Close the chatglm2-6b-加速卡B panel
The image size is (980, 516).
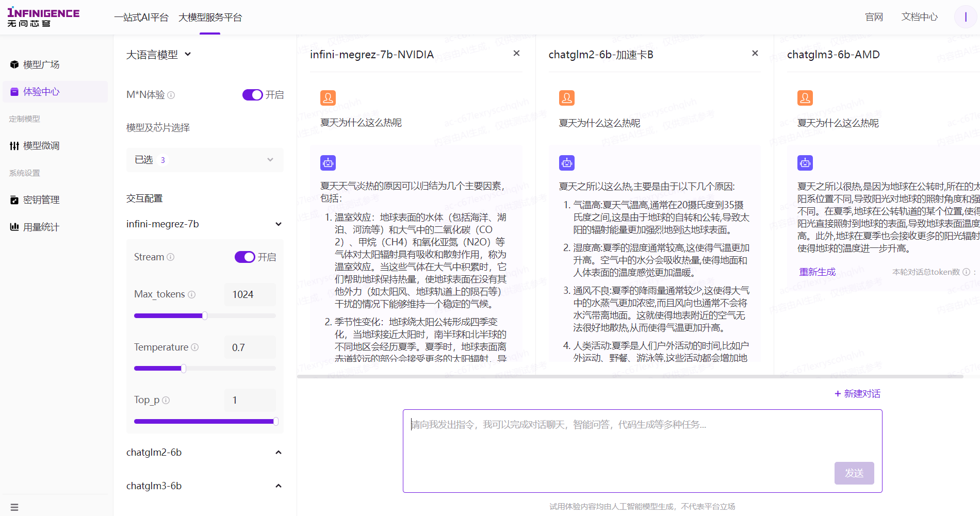[x=755, y=54]
